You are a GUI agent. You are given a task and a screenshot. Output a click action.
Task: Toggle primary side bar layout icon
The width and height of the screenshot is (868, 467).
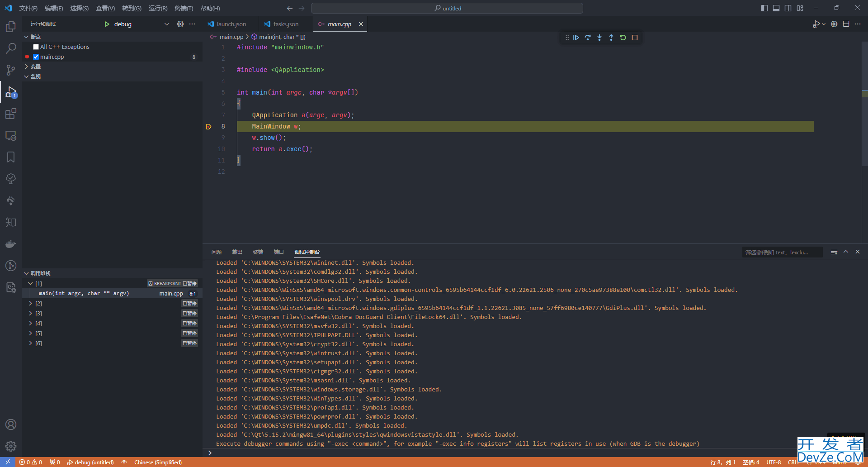tap(764, 8)
